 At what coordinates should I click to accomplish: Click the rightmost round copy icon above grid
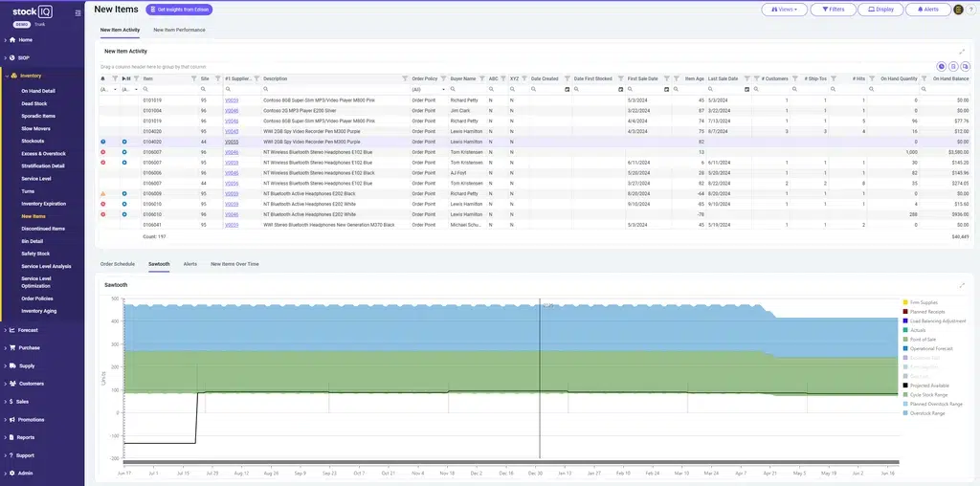point(966,66)
